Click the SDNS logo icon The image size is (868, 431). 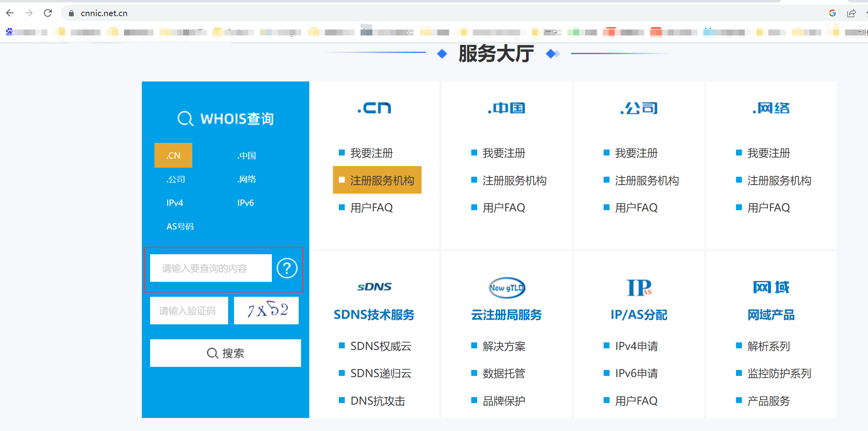pyautogui.click(x=374, y=287)
